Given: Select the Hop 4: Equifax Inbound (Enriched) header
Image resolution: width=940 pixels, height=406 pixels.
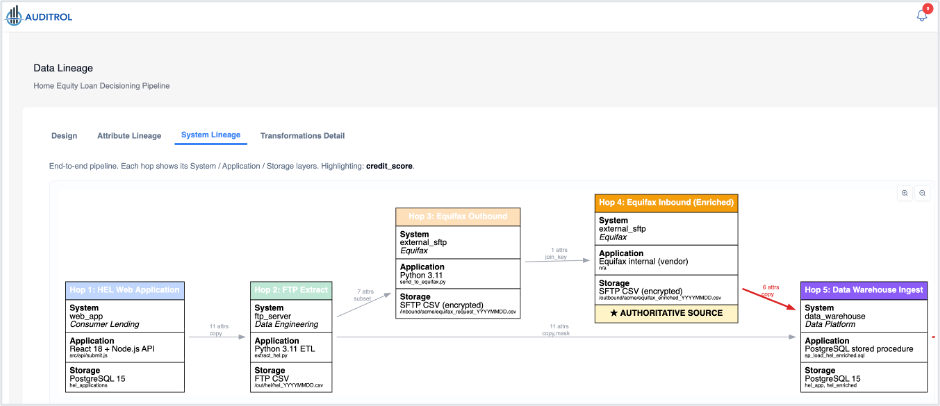Looking at the screenshot, I should click(x=666, y=203).
